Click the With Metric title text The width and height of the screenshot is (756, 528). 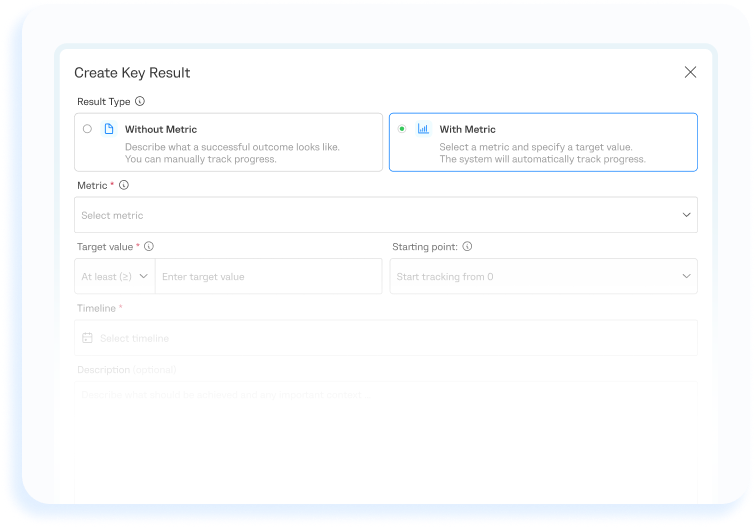(x=467, y=129)
